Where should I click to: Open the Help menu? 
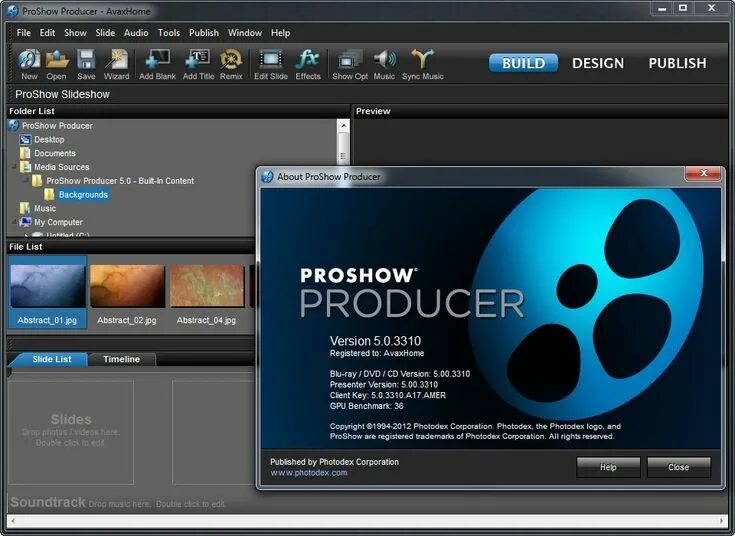click(x=280, y=33)
